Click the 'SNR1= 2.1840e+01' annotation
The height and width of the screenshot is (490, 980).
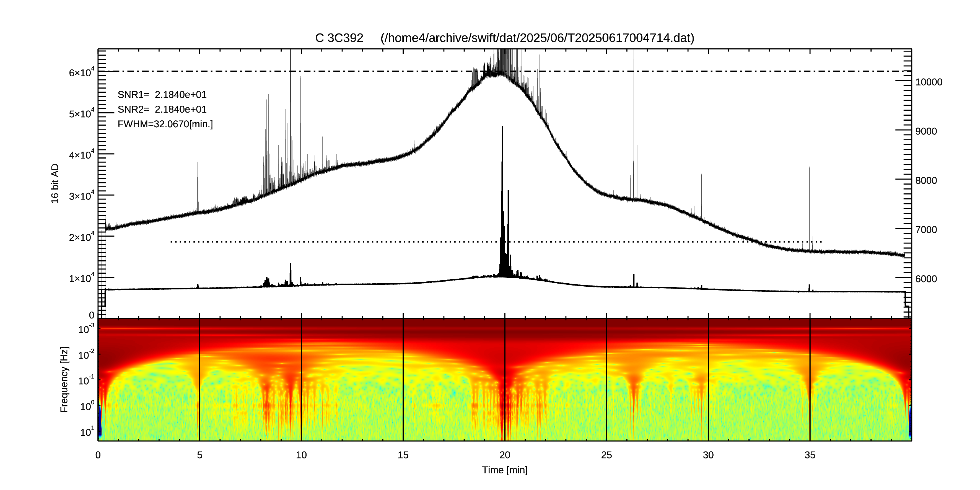(x=162, y=95)
